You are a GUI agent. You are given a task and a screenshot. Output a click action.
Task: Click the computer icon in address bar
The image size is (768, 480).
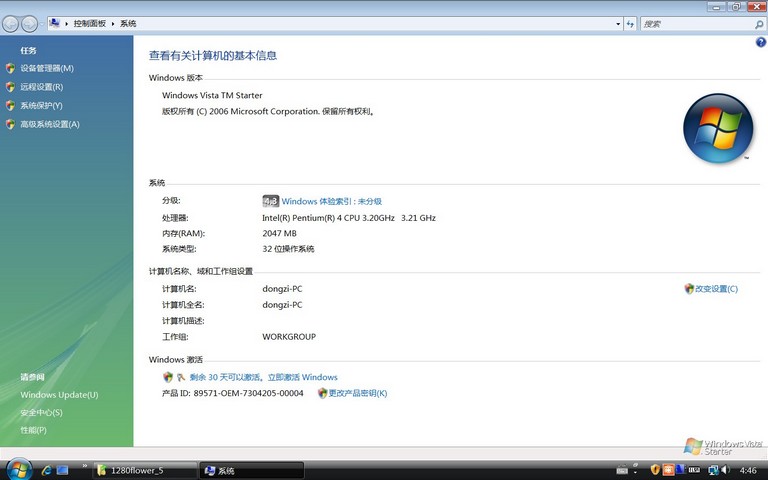(x=55, y=23)
